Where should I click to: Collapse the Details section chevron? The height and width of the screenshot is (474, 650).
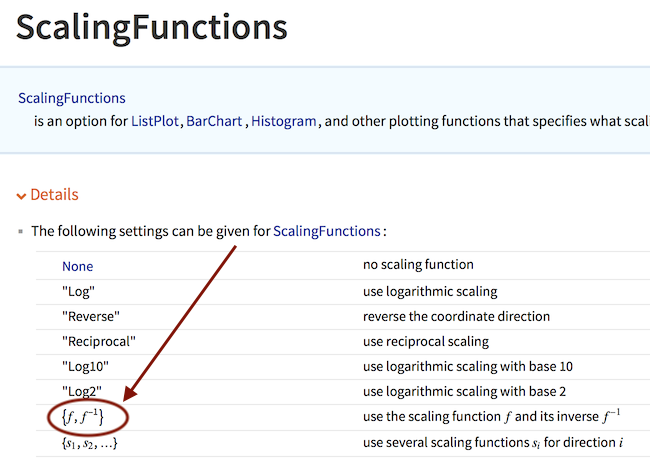(x=21, y=196)
